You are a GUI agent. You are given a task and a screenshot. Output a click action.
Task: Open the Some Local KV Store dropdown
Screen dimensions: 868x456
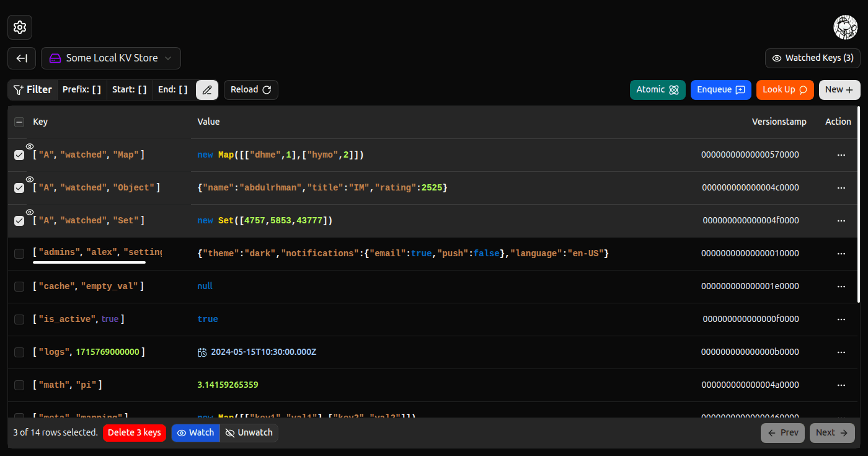(x=111, y=58)
